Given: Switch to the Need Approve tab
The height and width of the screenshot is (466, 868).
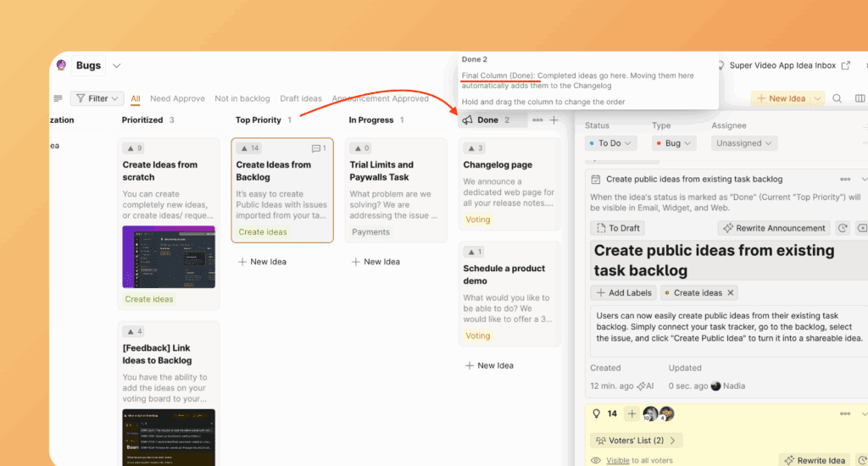Looking at the screenshot, I should (x=177, y=99).
